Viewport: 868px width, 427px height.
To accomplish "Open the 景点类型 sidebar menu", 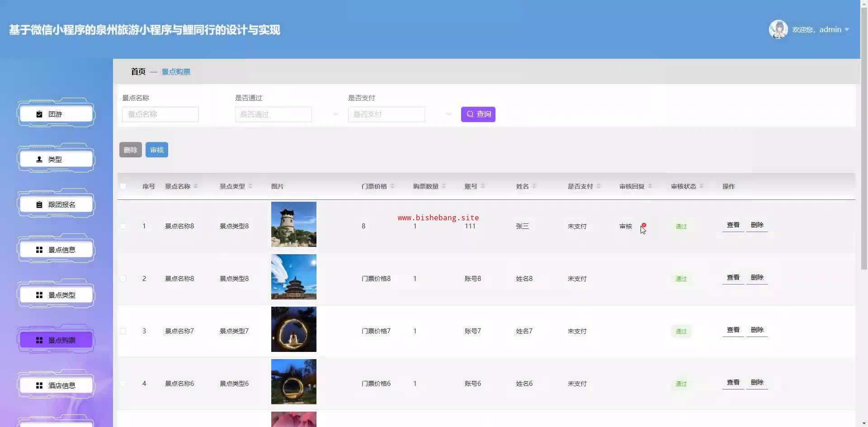I will click(x=56, y=295).
